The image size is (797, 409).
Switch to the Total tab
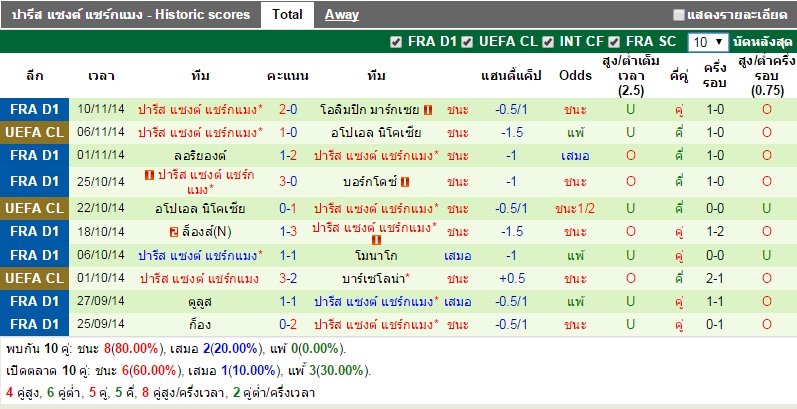point(287,15)
